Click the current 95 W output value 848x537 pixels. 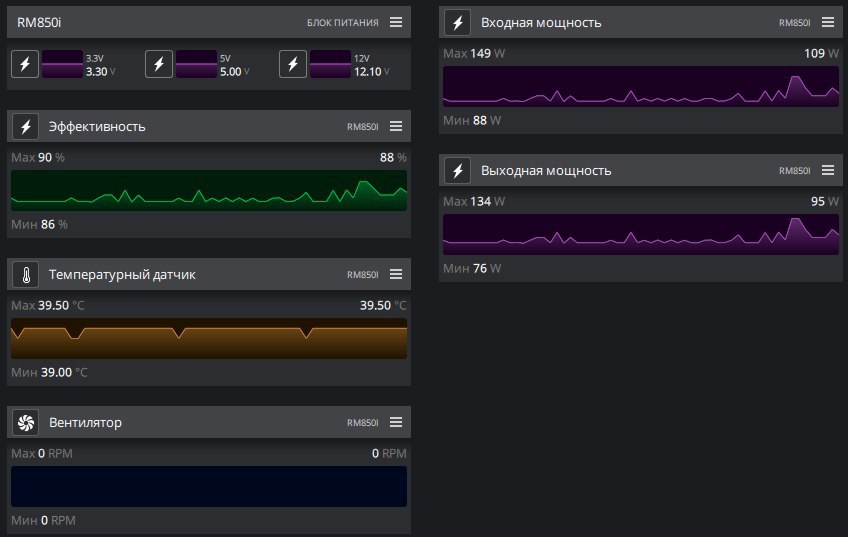(825, 201)
